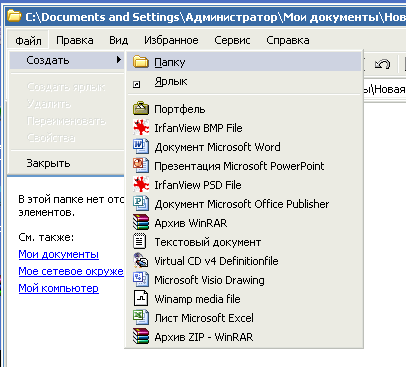Click the red IrfanView icon for PSD File

[141, 185]
